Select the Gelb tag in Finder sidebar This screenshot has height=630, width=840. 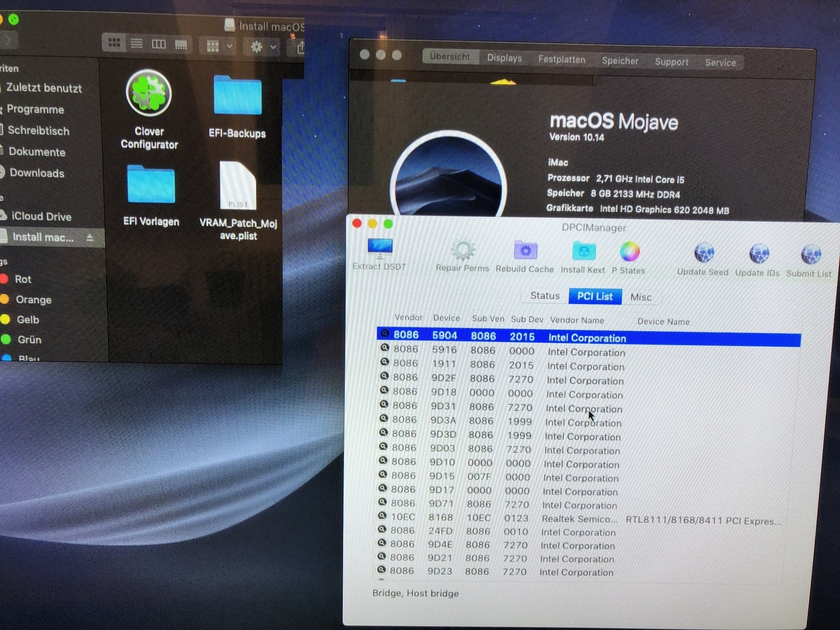27,320
